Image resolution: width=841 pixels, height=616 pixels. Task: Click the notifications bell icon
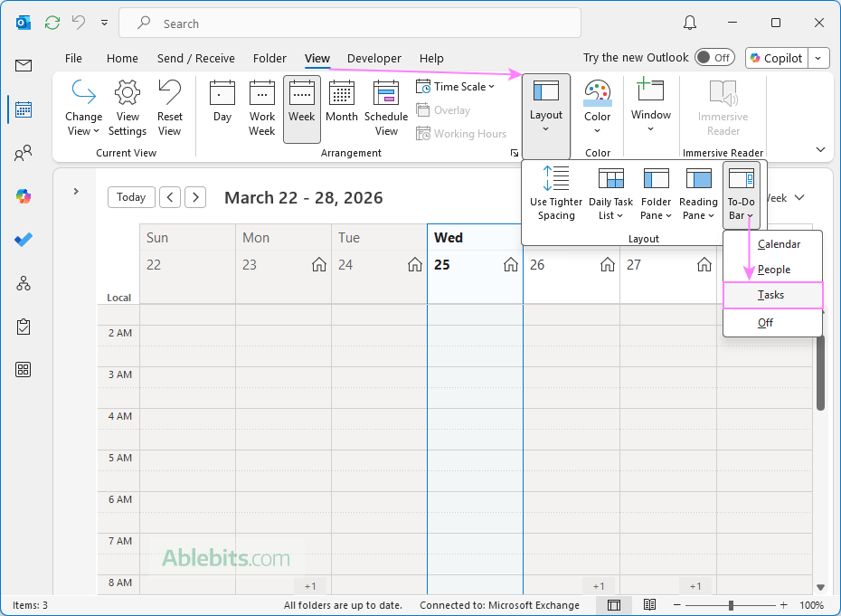tap(689, 23)
